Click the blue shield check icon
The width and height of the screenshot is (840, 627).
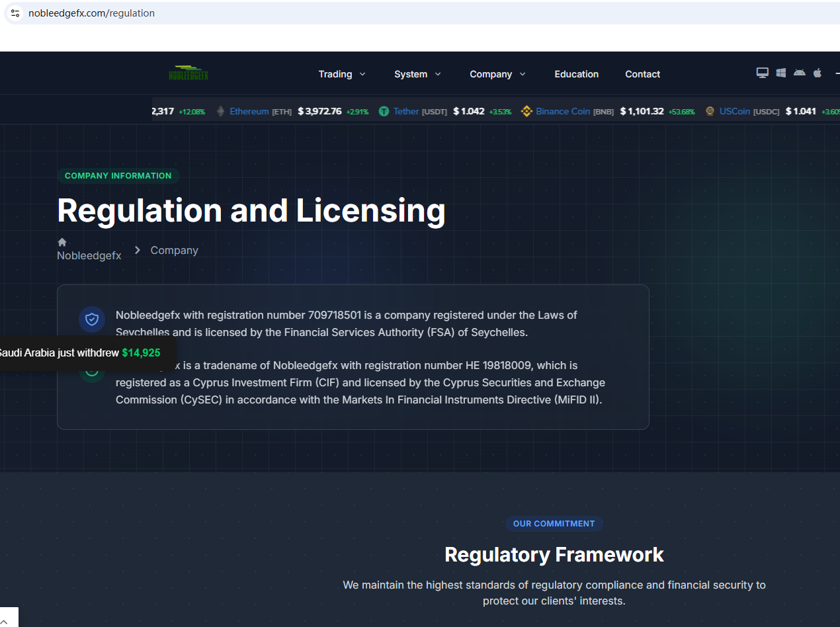tap(92, 319)
